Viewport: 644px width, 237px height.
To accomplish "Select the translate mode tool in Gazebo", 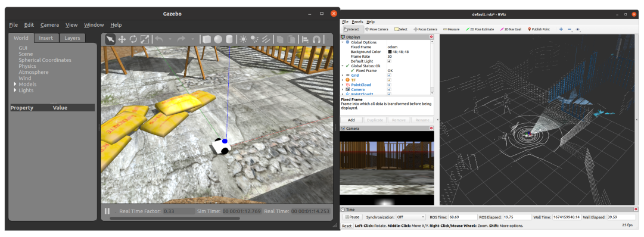I will click(122, 39).
